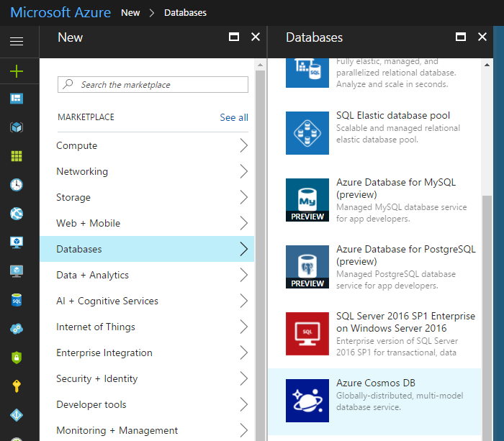Open Security Center shield icon
Image resolution: width=504 pixels, height=441 pixels.
[17, 357]
